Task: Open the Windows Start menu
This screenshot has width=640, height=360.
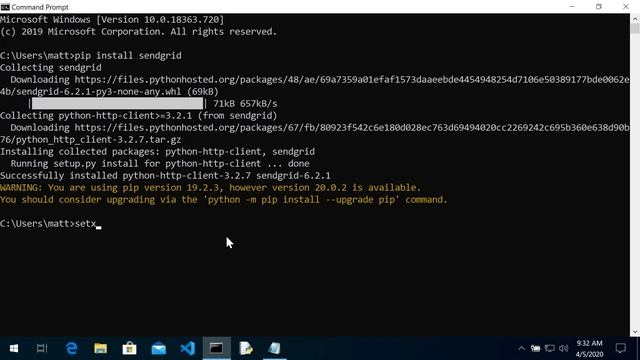Action: [x=13, y=348]
